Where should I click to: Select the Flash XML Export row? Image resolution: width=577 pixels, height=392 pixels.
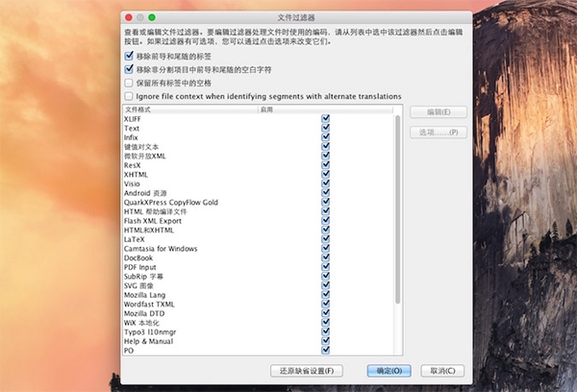coord(259,220)
